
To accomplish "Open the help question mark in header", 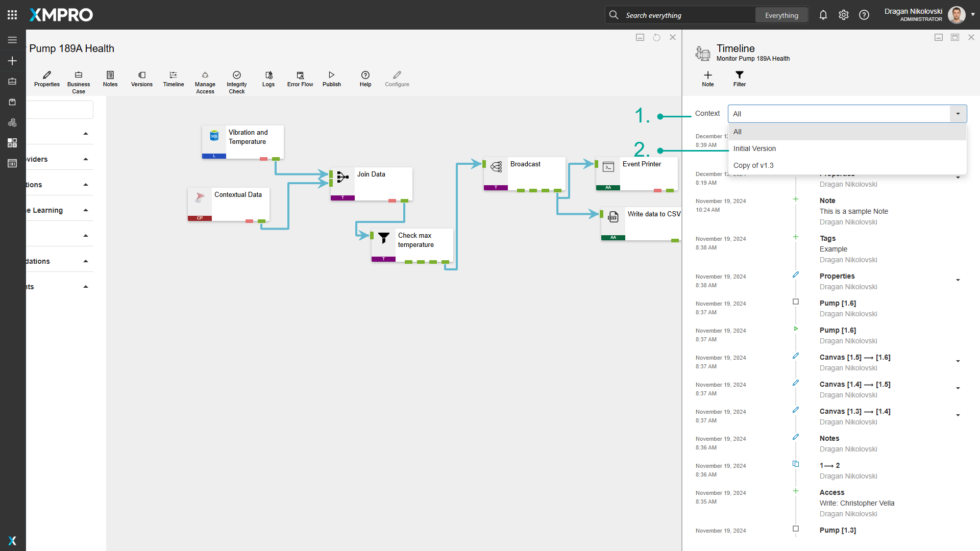I will pyautogui.click(x=864, y=15).
